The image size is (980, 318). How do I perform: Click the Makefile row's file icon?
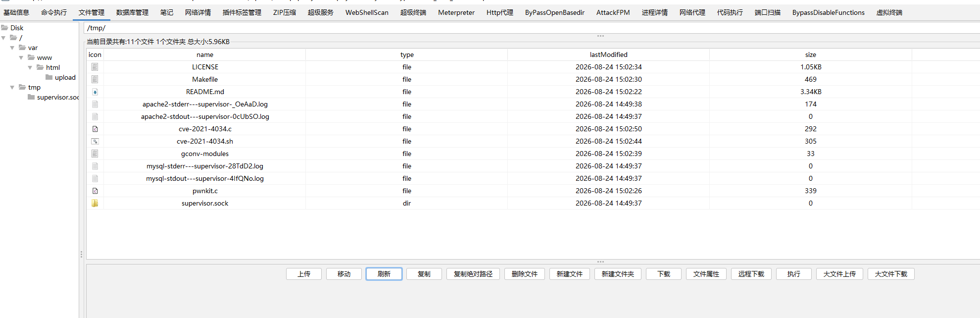click(x=95, y=79)
